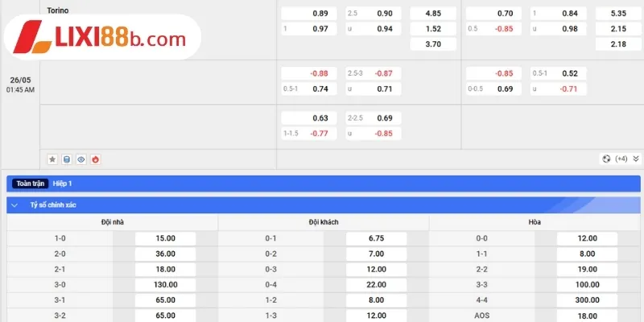Choose 0-4 away score odds 22.00
This screenshot has width=644, height=322.
click(377, 285)
